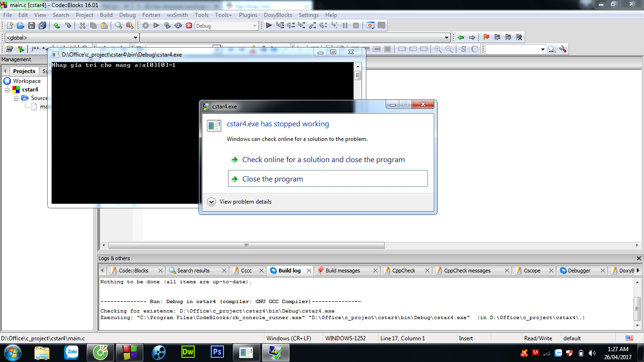Click Close the program
This screenshot has height=362, width=644.
pos(272,179)
